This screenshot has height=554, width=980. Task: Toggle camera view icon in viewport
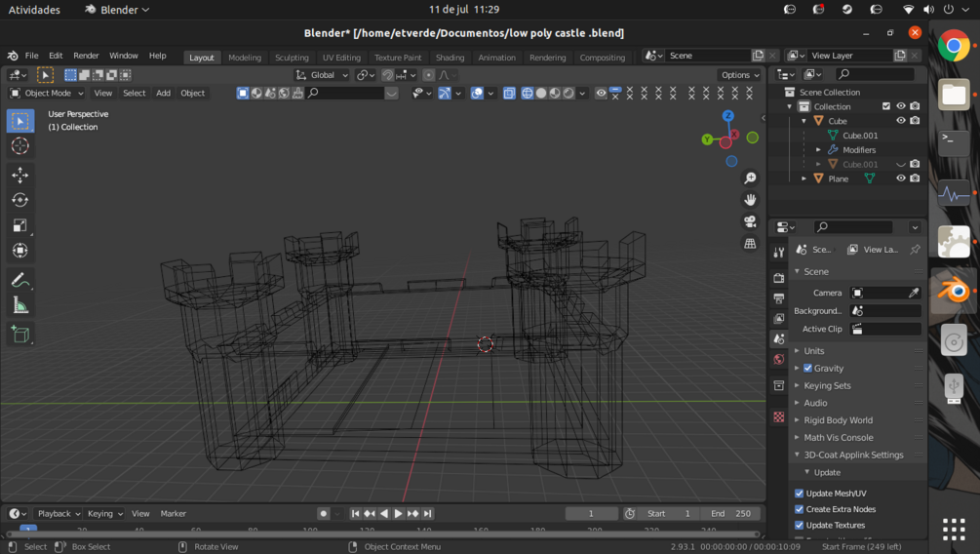[x=750, y=222]
